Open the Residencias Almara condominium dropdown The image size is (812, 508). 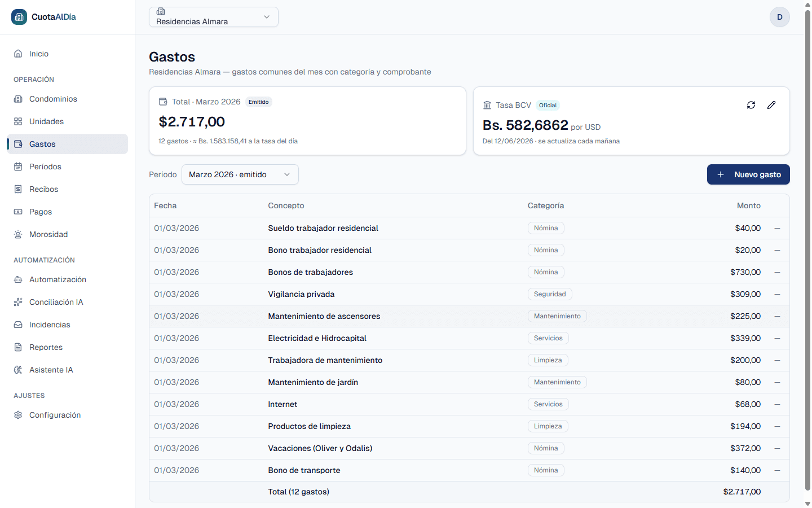pyautogui.click(x=214, y=17)
